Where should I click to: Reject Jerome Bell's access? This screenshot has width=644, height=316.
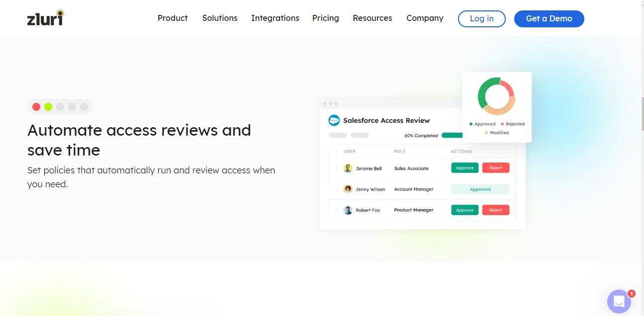(x=496, y=168)
